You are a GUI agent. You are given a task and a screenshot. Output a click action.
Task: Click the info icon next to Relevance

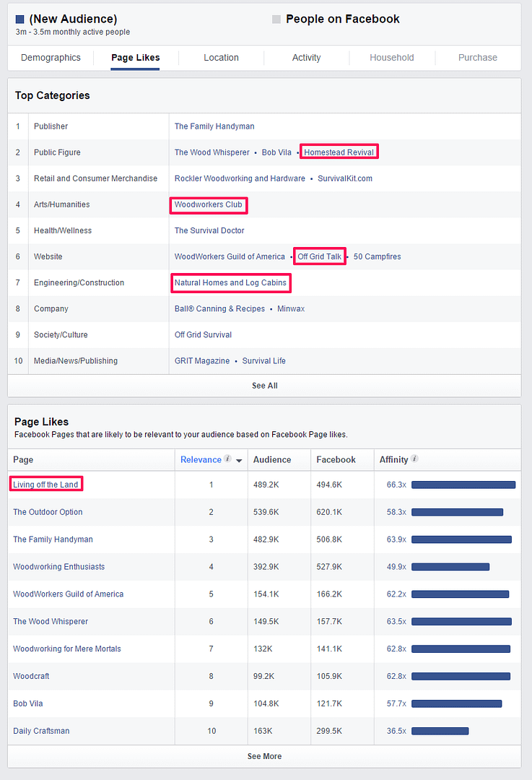tap(228, 459)
